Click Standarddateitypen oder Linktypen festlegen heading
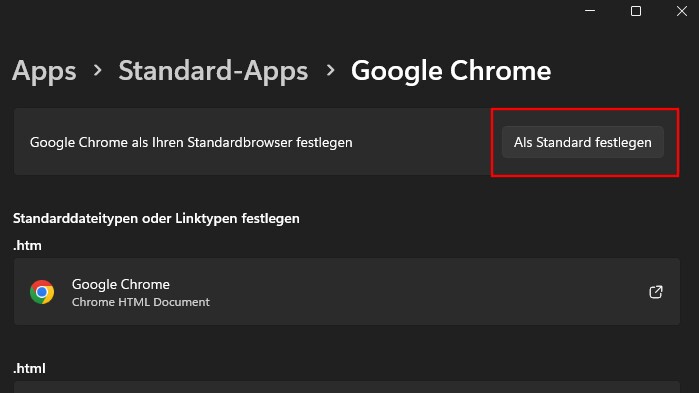This screenshot has height=393, width=699. [156, 218]
